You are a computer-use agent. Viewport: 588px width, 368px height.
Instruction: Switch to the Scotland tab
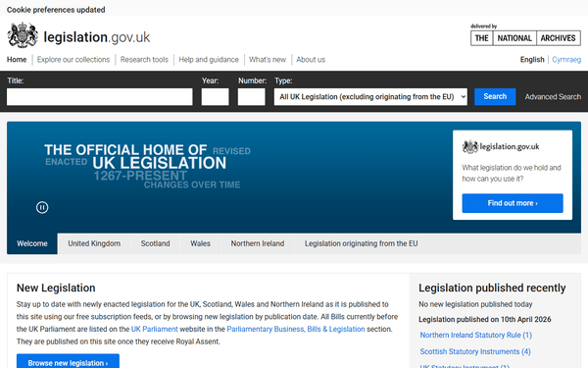[x=155, y=243]
